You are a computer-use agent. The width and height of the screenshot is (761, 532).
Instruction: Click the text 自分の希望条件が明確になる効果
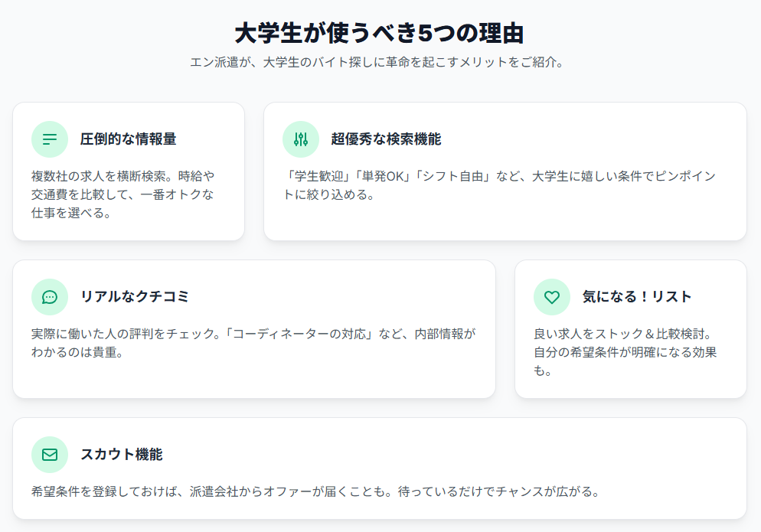pyautogui.click(x=625, y=352)
